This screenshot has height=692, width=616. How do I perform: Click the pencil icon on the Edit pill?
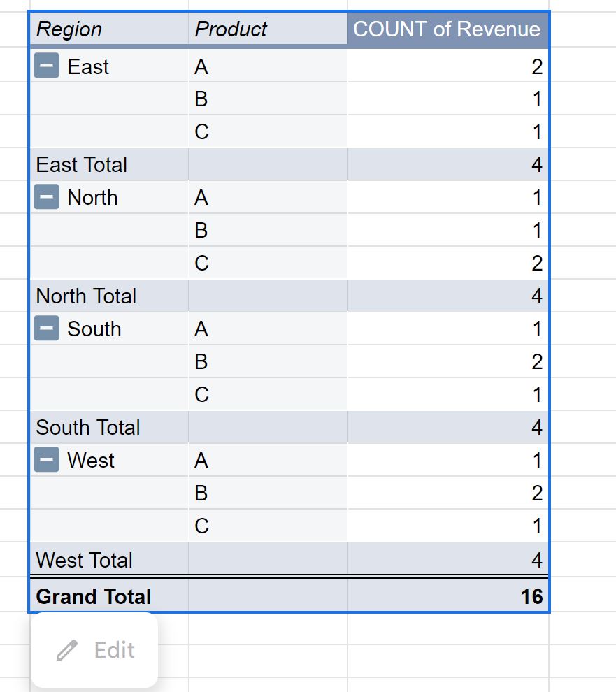(67, 650)
